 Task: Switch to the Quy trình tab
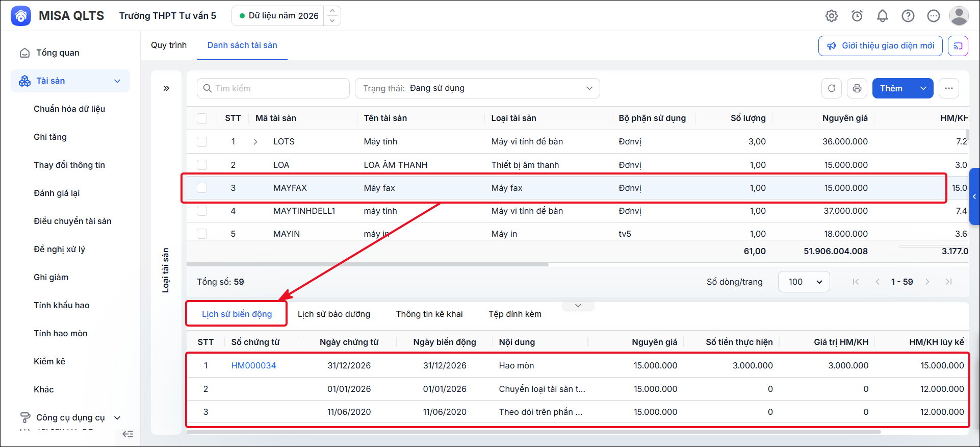(x=169, y=45)
